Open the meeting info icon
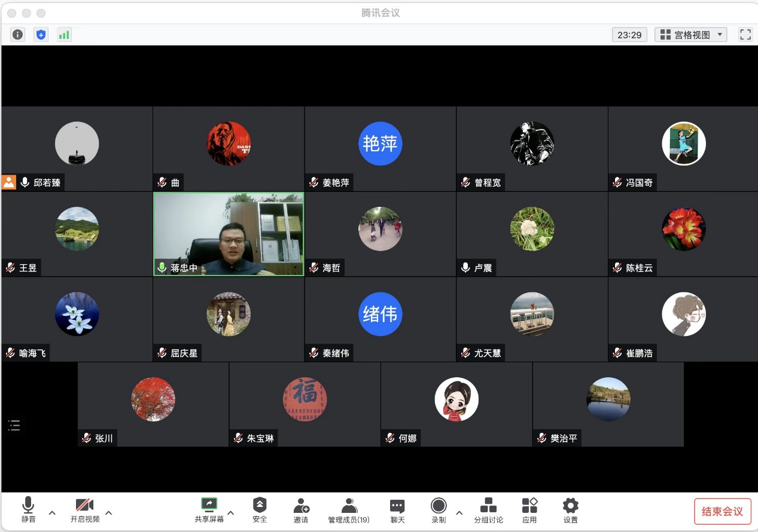The height and width of the screenshot is (532, 758). point(17,35)
